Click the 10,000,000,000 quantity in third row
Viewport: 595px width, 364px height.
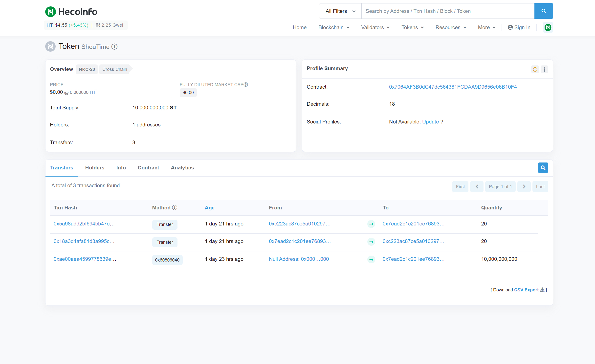499,259
